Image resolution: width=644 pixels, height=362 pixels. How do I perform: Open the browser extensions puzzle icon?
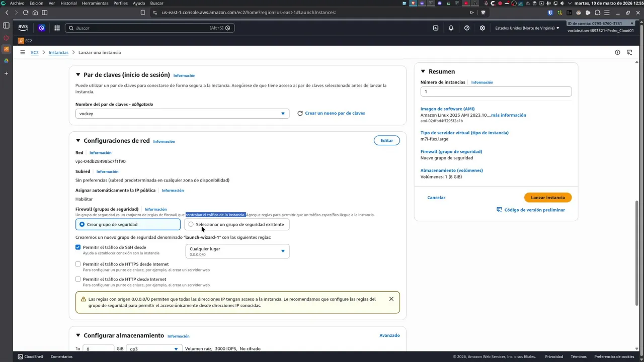[597, 13]
